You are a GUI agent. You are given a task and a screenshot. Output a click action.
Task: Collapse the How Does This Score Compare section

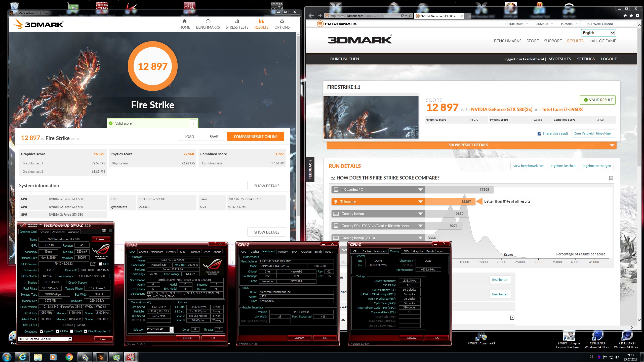[x=611, y=178]
